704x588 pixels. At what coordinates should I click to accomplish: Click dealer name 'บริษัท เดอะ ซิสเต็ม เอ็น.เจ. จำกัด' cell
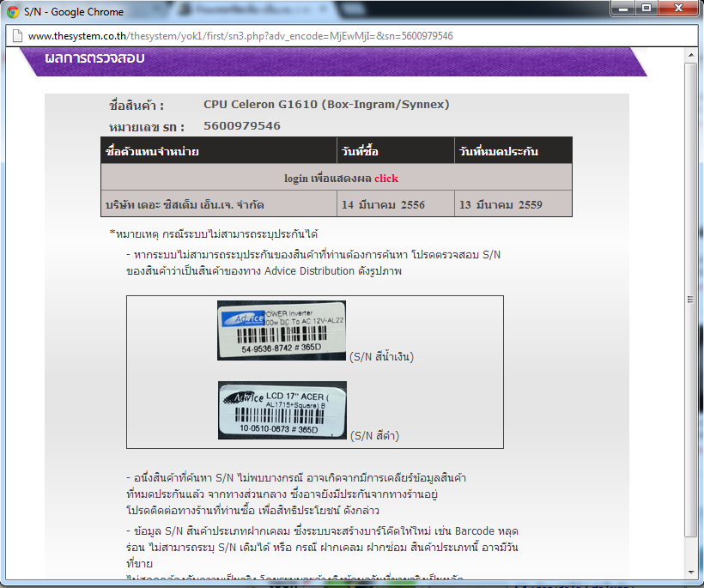[219, 204]
